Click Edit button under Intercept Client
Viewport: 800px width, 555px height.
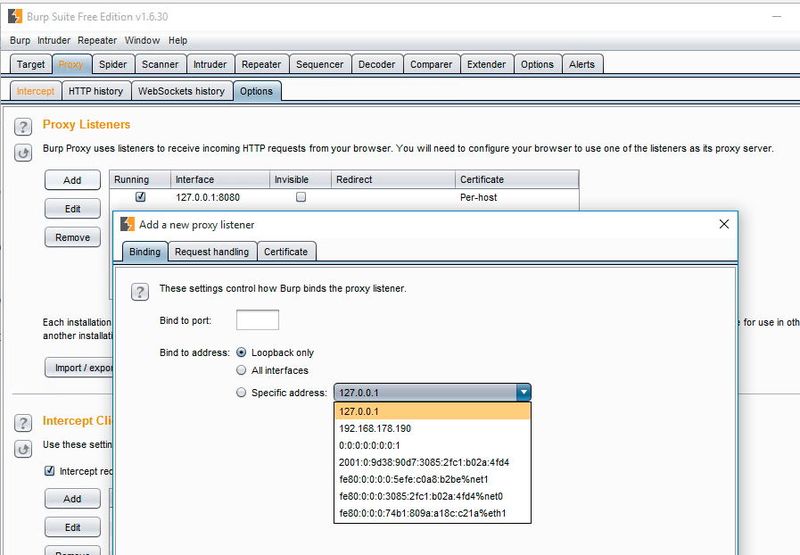coord(72,527)
